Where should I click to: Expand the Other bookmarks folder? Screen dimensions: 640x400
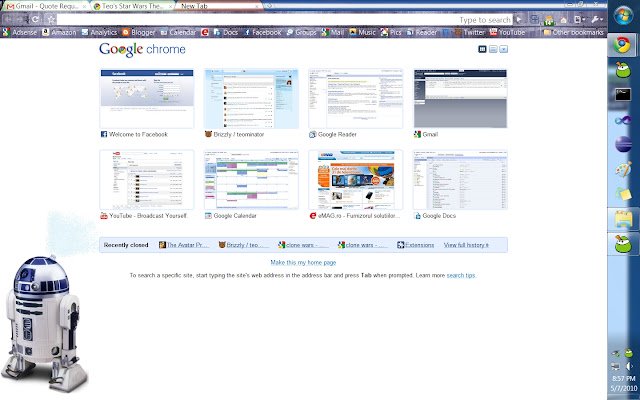pyautogui.click(x=573, y=32)
